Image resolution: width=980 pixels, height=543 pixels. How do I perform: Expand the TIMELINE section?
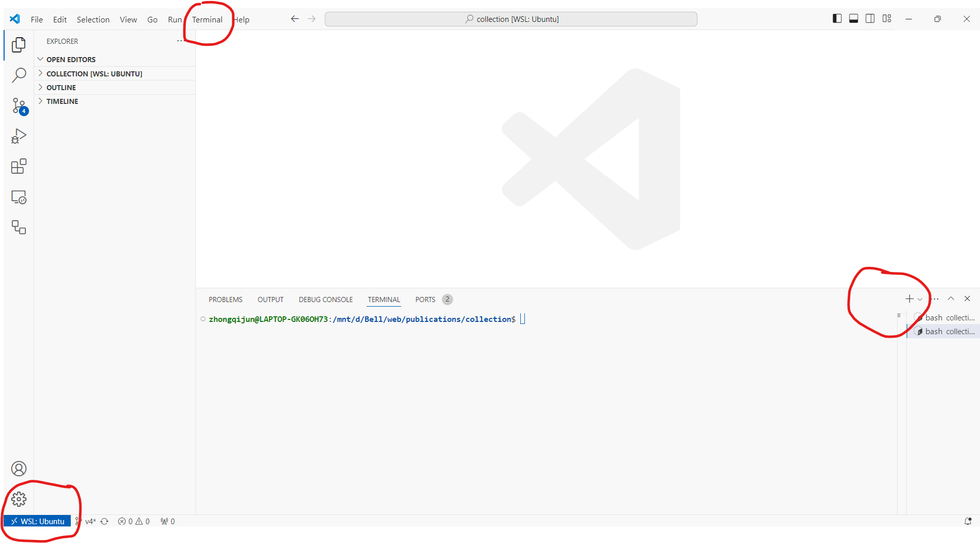point(115,101)
